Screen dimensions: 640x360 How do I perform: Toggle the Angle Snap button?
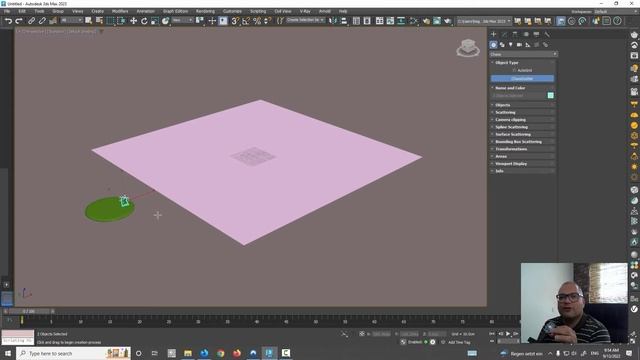click(x=246, y=21)
